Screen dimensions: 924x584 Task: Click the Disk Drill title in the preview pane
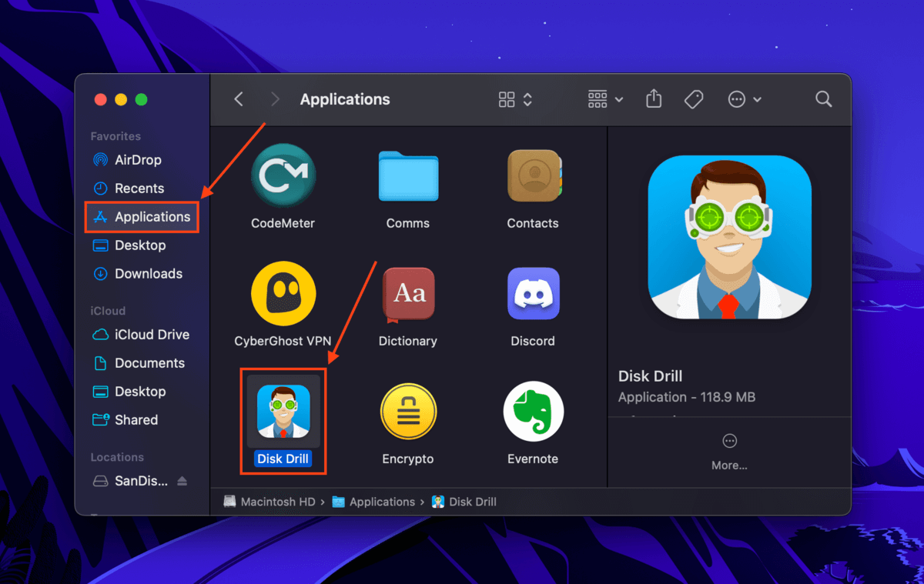click(651, 376)
